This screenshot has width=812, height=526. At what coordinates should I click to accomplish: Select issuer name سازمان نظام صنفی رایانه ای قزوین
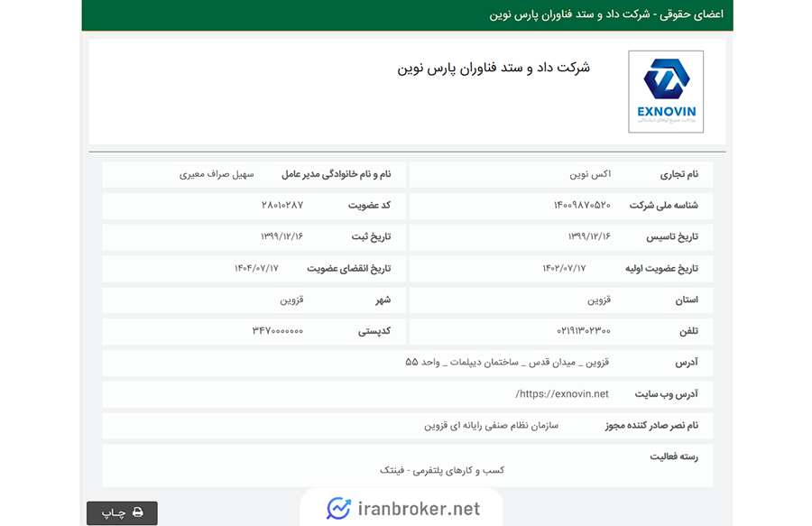(x=492, y=426)
